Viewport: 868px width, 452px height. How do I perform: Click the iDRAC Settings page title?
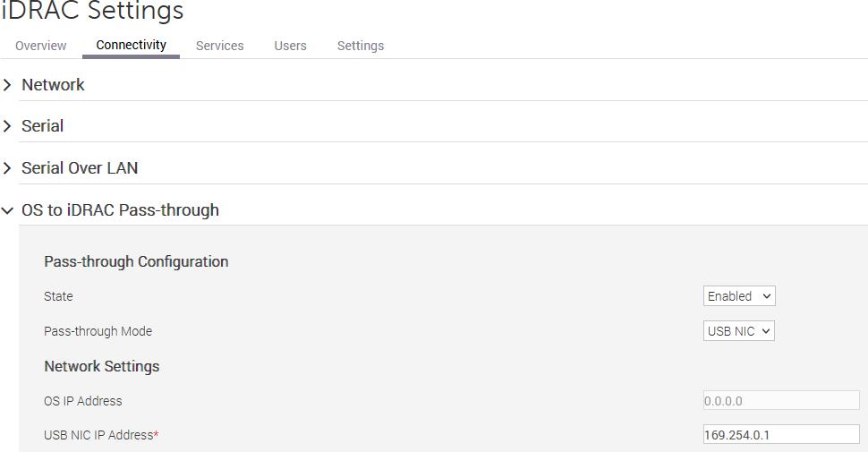pyautogui.click(x=92, y=10)
